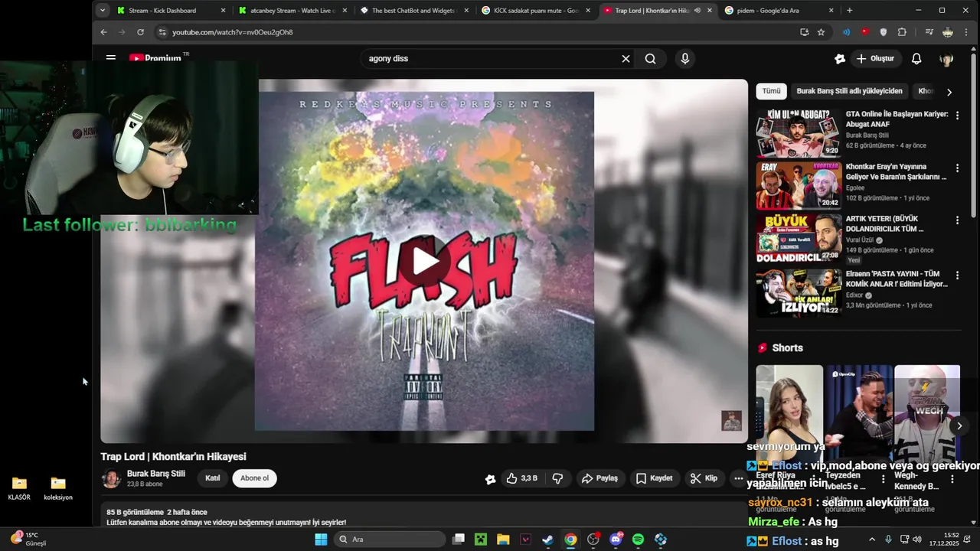Open options for GTA Online Abugat video
The image size is (980, 551).
point(957,115)
